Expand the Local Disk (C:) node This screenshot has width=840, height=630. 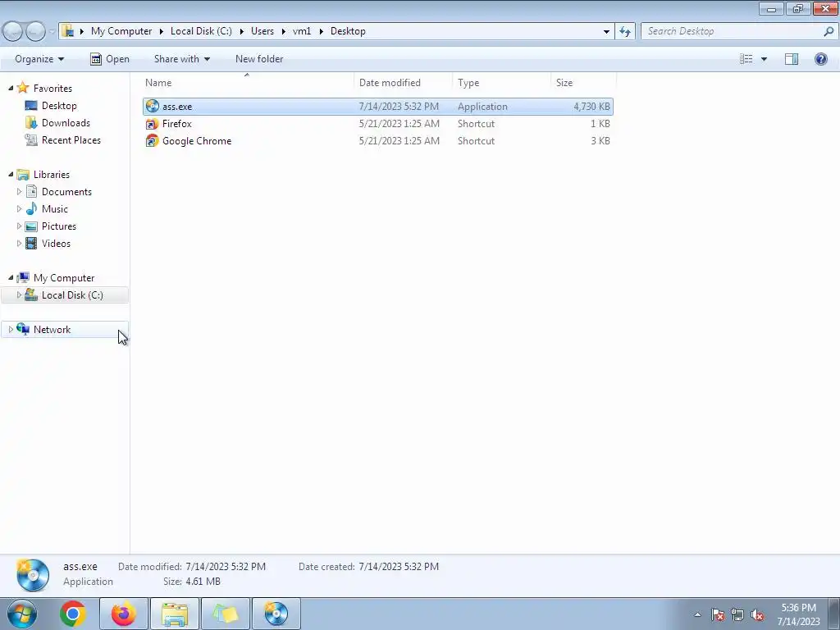point(20,294)
